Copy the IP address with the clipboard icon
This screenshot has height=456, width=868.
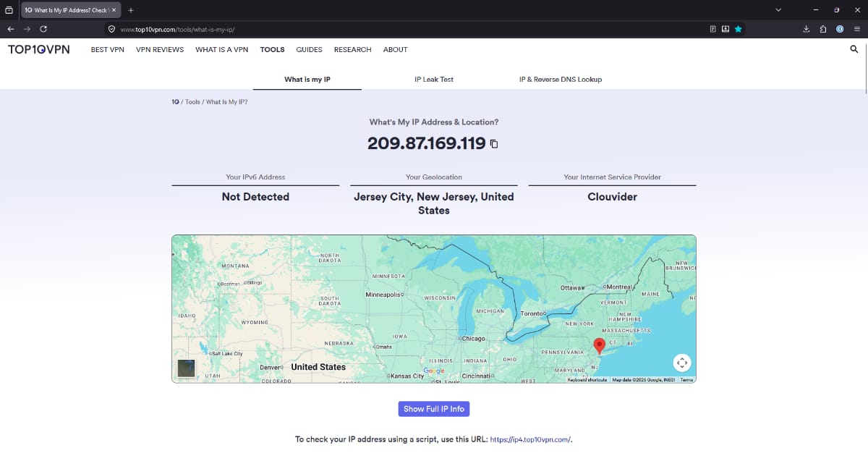click(x=494, y=144)
